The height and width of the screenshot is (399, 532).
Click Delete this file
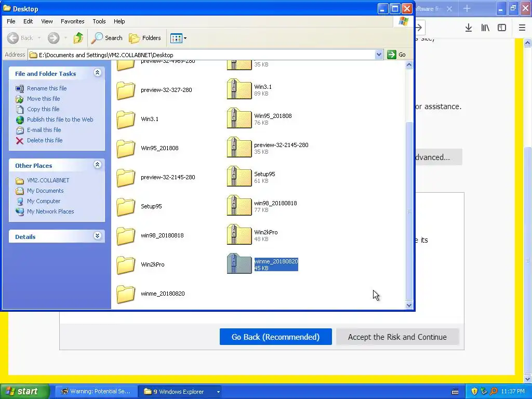[45, 140]
